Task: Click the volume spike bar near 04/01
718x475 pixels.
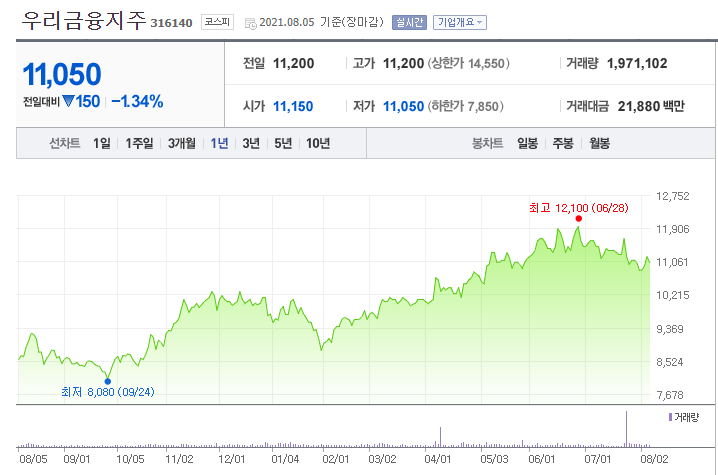Action: [441, 437]
